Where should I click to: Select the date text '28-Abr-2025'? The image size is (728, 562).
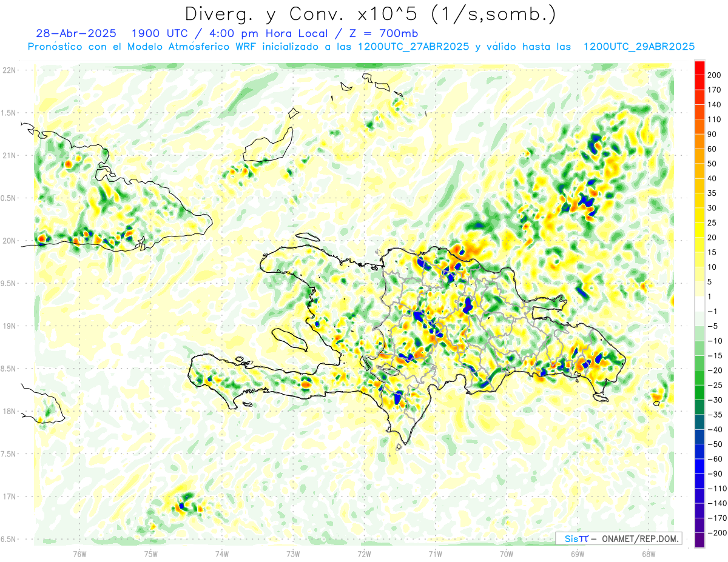click(76, 33)
